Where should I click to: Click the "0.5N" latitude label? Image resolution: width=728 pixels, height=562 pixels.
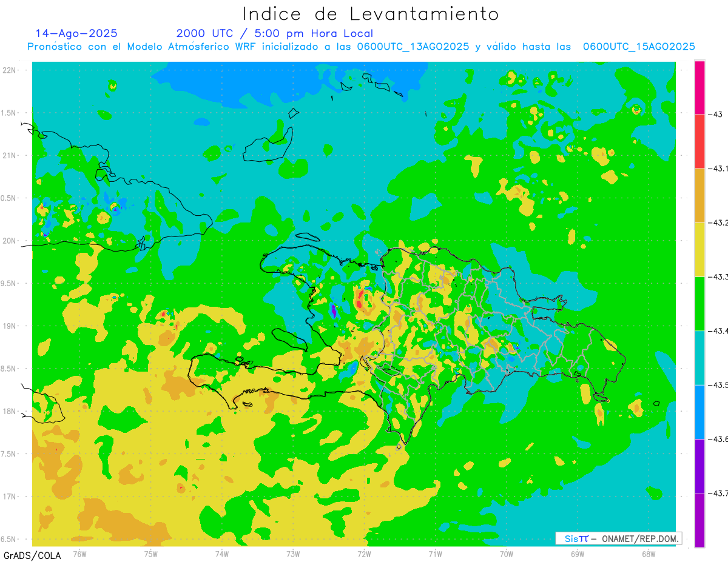click(8, 198)
